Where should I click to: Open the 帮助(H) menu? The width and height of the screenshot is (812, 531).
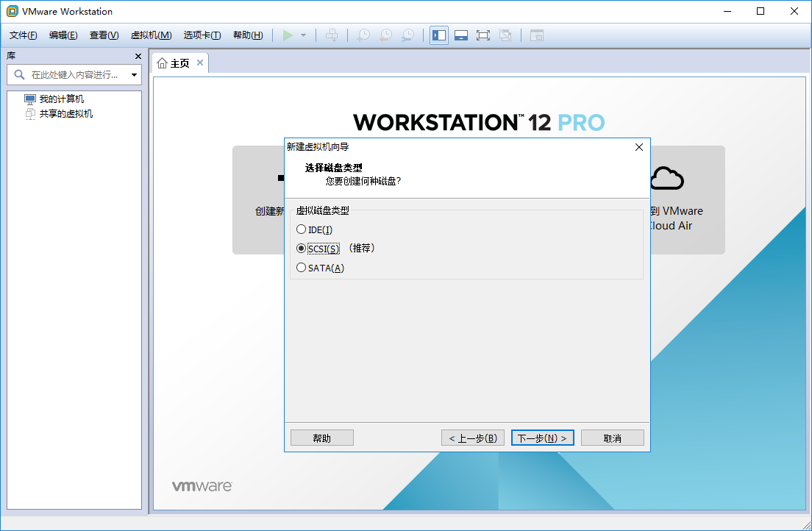[248, 35]
